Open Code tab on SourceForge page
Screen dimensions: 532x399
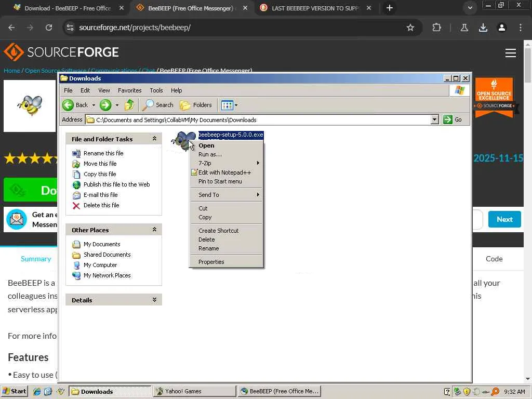tap(494, 259)
